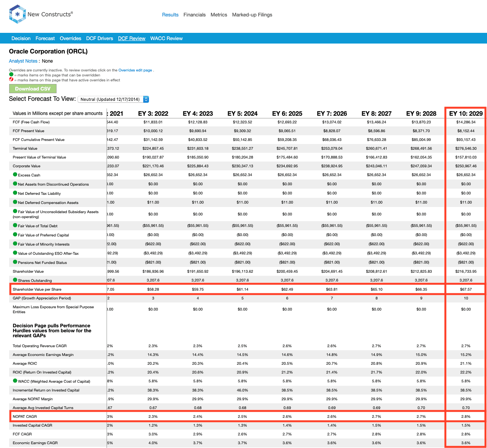Click FCF Present Value $8,152.44 cell
487x448 pixels.
tap(466, 131)
